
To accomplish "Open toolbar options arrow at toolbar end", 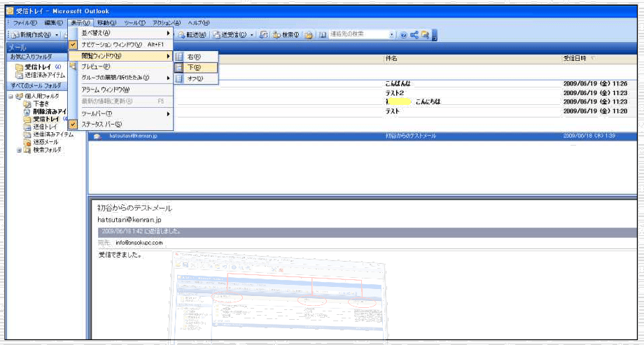I will (435, 35).
